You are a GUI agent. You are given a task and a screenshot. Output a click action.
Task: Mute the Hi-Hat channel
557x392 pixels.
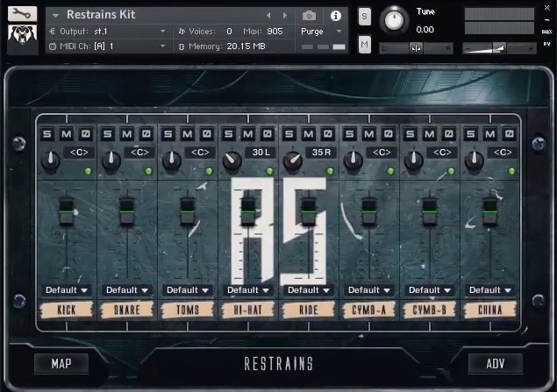click(248, 134)
